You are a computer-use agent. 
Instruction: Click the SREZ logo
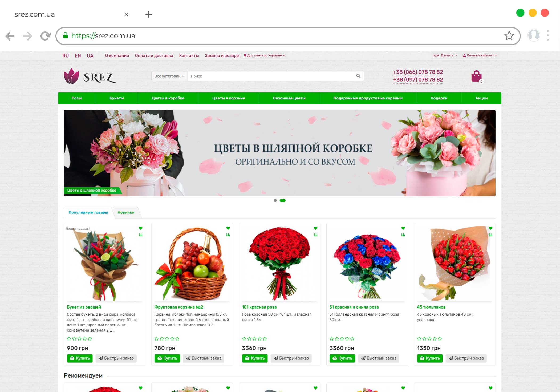(90, 76)
